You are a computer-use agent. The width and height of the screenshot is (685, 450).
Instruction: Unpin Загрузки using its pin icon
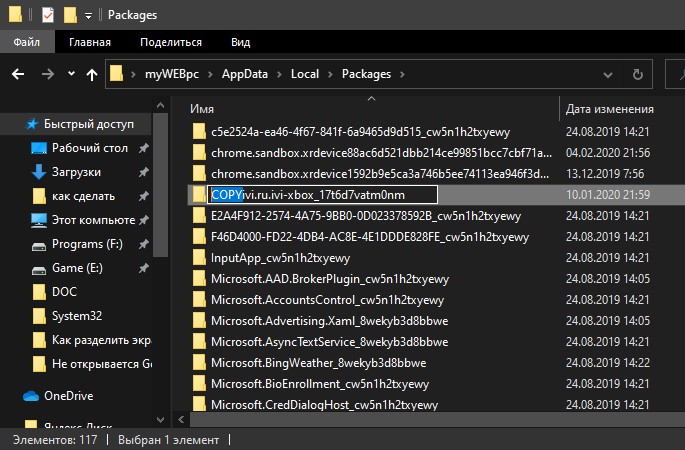click(144, 172)
